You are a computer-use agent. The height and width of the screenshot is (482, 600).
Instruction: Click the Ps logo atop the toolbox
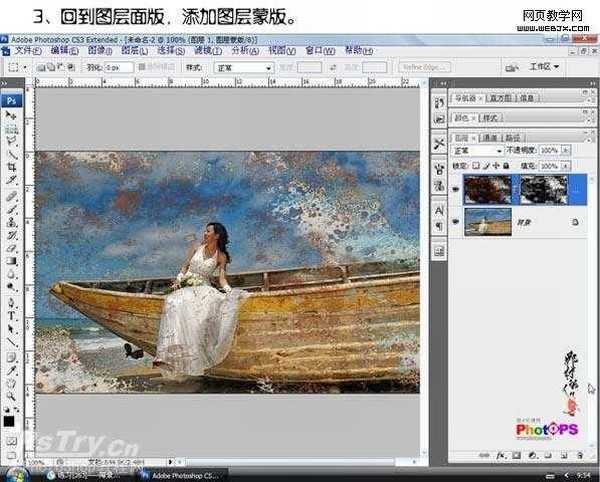click(x=12, y=100)
